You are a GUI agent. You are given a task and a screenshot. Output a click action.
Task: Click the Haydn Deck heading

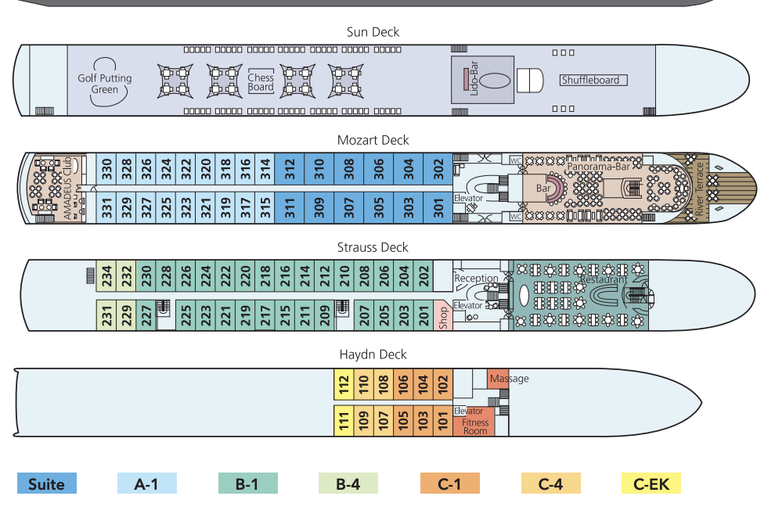(373, 354)
